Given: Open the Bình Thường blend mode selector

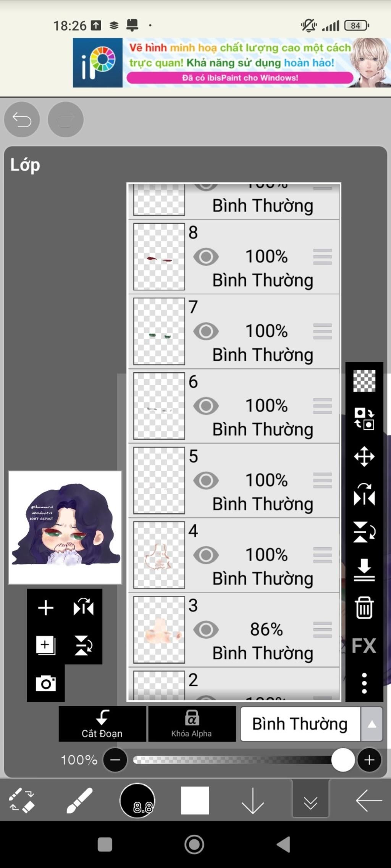Looking at the screenshot, I should (300, 724).
